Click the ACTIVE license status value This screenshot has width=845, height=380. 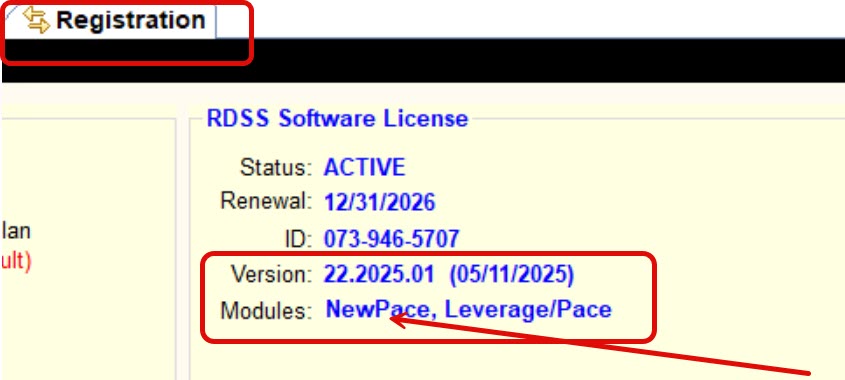pyautogui.click(x=364, y=168)
